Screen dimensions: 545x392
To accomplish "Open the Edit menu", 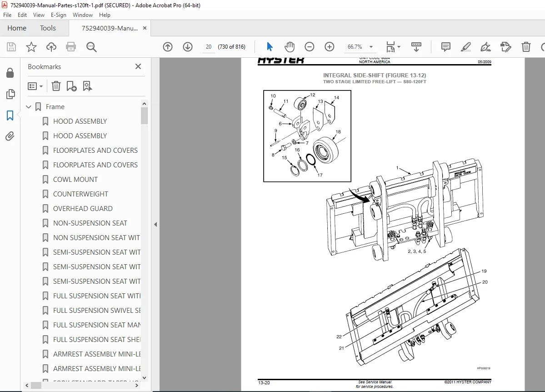I will click(22, 15).
